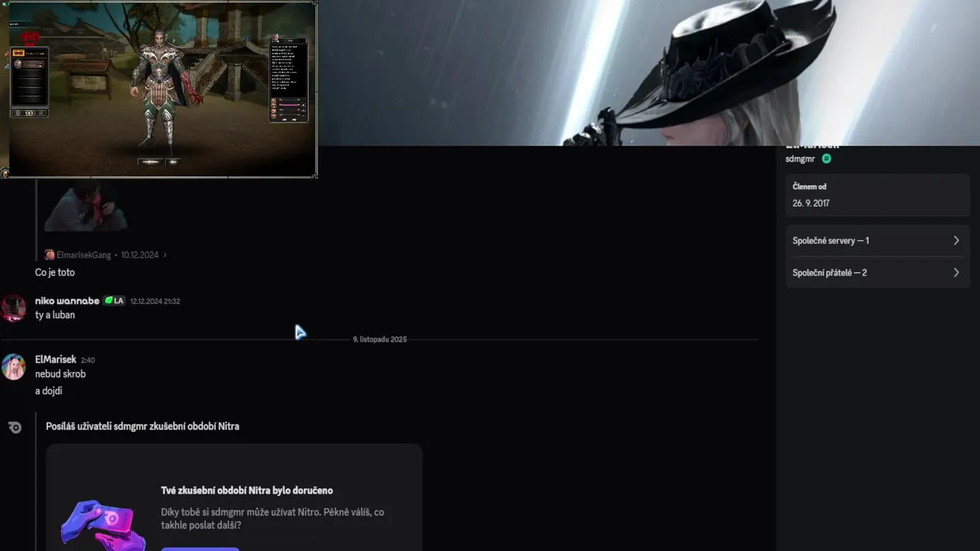Click the ElmarisekGang server icon in forwarded message

point(50,255)
